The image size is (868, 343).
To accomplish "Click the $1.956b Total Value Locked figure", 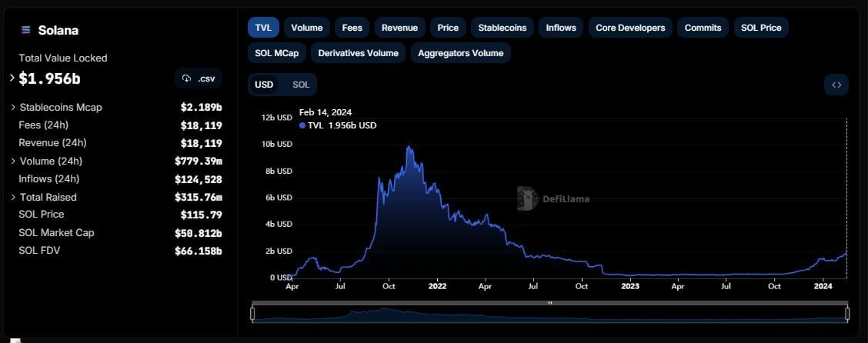I will point(50,78).
